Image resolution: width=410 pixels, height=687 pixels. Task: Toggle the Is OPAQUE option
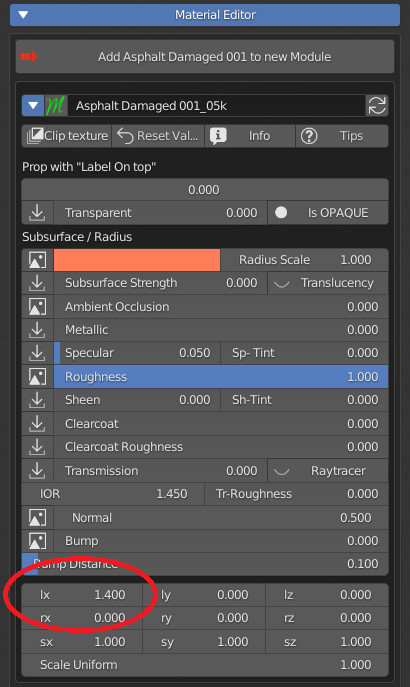coord(328,213)
